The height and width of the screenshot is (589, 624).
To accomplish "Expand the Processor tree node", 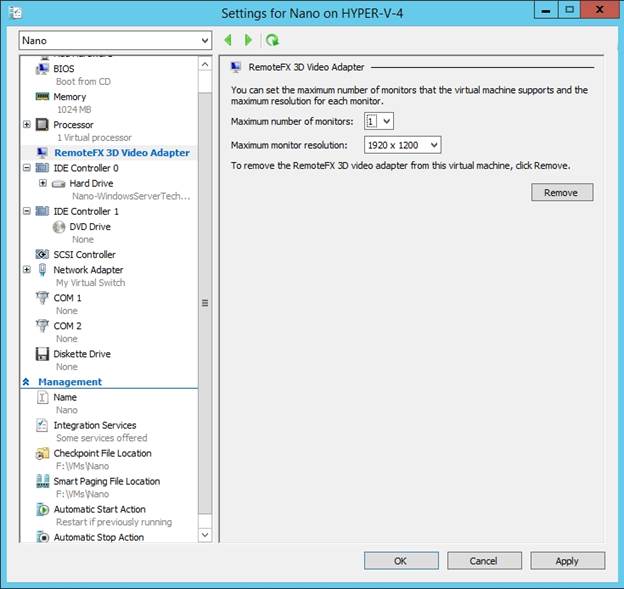I will point(27,125).
